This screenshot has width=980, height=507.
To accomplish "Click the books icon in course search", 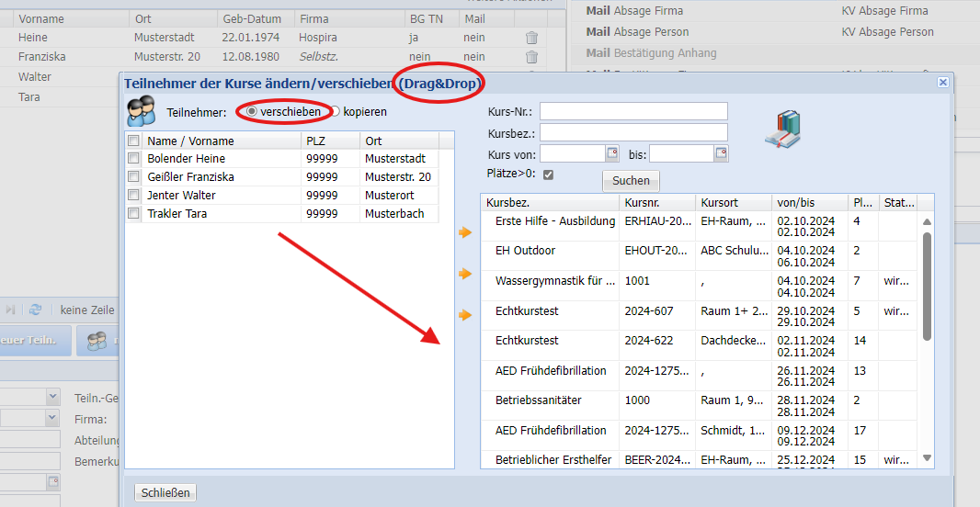I will 782,130.
